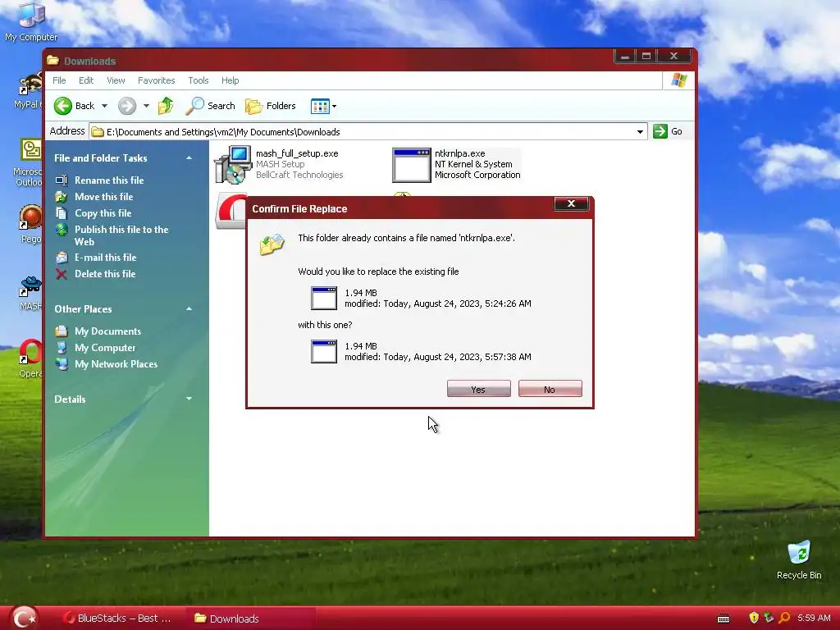840x630 pixels.
Task: Click Move this file
Action: 104,197
